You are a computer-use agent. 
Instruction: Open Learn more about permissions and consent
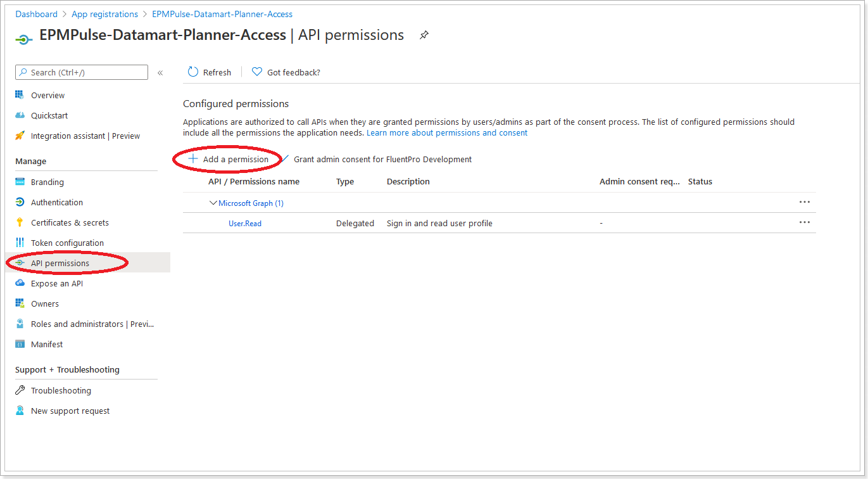pyautogui.click(x=447, y=133)
